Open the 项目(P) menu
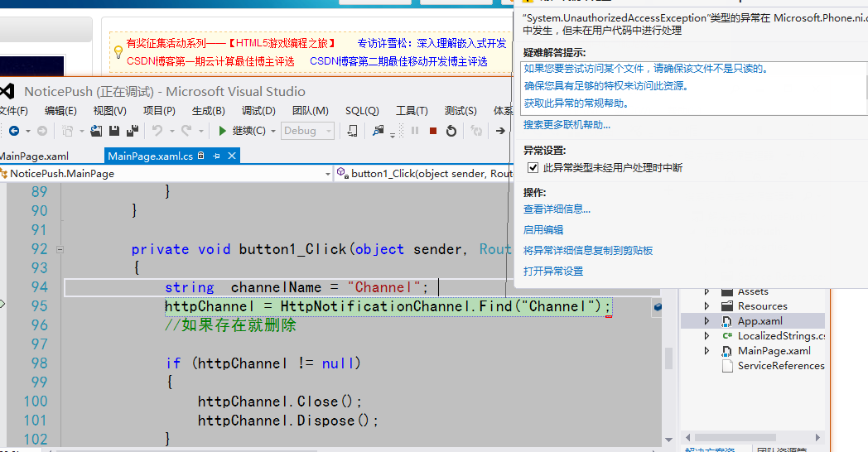 pyautogui.click(x=159, y=111)
